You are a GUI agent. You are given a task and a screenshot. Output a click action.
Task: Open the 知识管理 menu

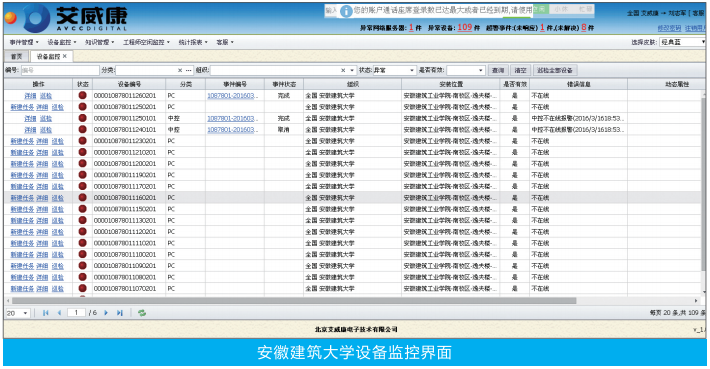[x=100, y=42]
